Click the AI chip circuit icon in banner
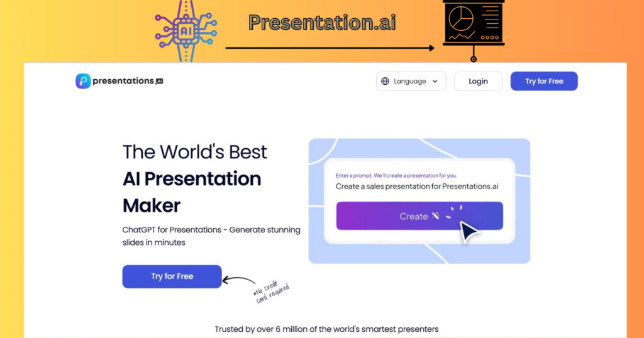Screen dimensions: 644x338 coord(186,31)
